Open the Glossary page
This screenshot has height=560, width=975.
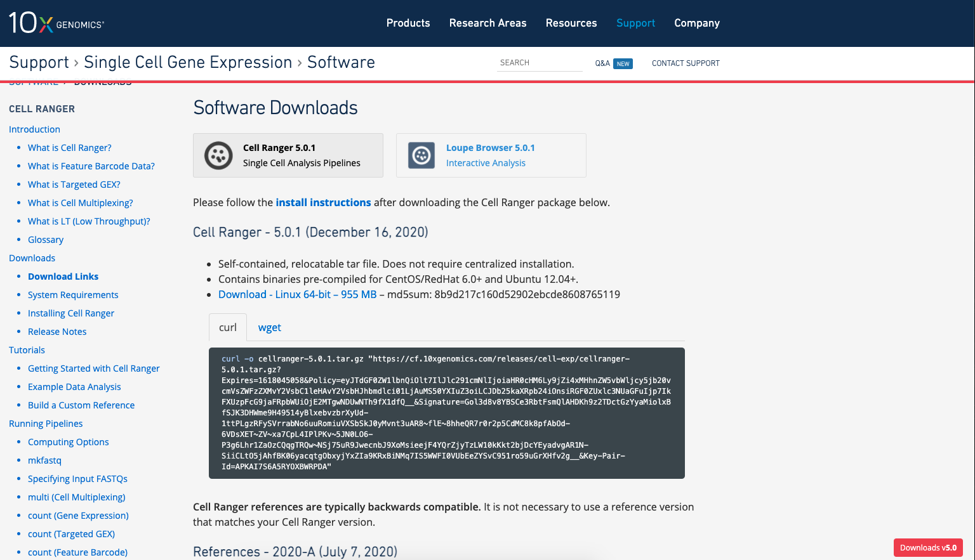46,240
